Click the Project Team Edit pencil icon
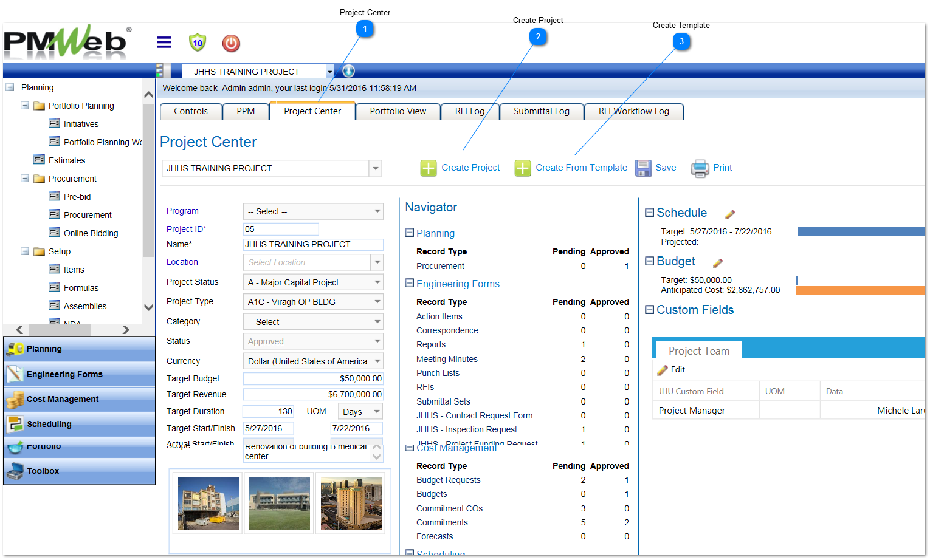 (663, 370)
